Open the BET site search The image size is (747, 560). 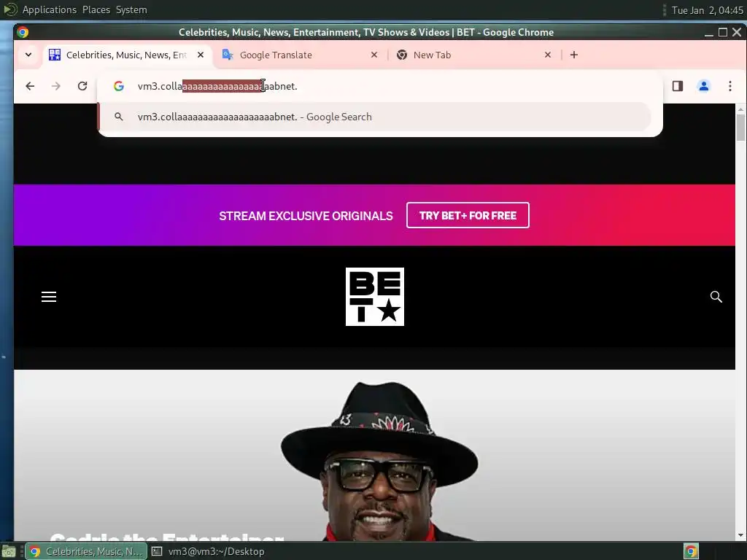tap(716, 297)
